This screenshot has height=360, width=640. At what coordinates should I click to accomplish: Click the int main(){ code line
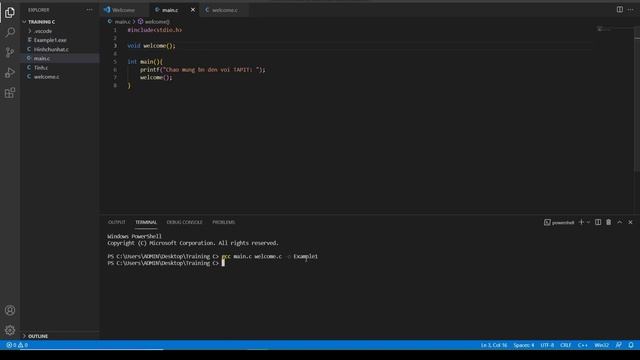point(145,62)
